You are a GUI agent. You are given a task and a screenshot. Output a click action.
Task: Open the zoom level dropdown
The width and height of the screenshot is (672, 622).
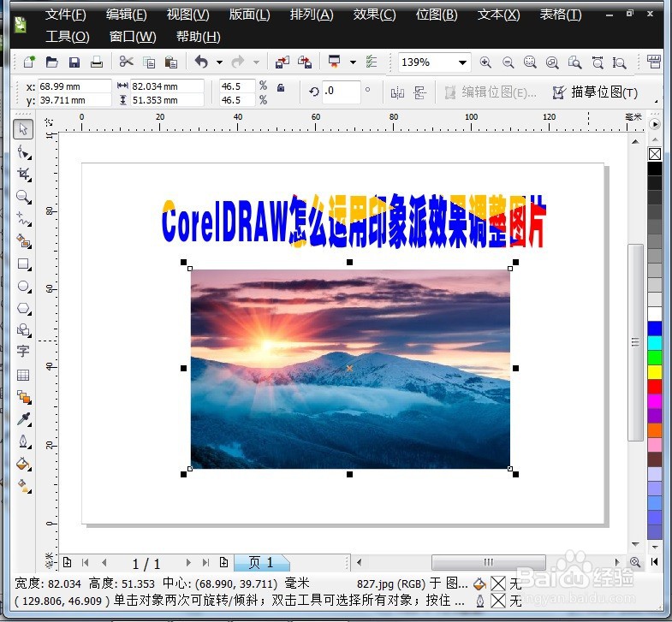coord(462,62)
